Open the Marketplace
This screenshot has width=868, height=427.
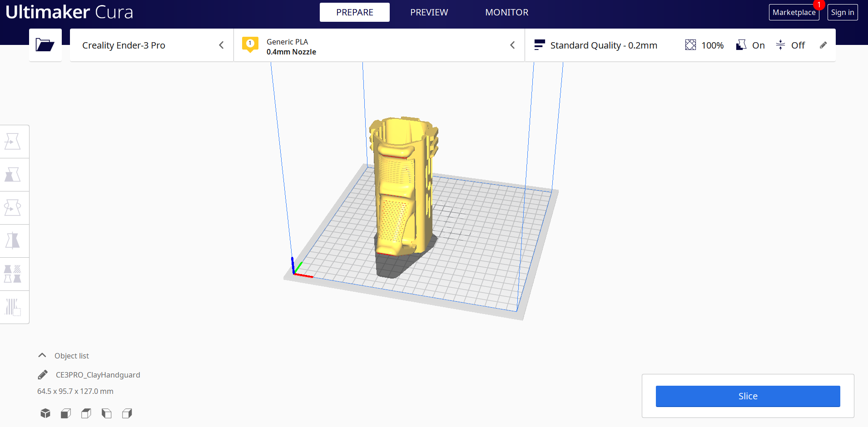tap(794, 12)
